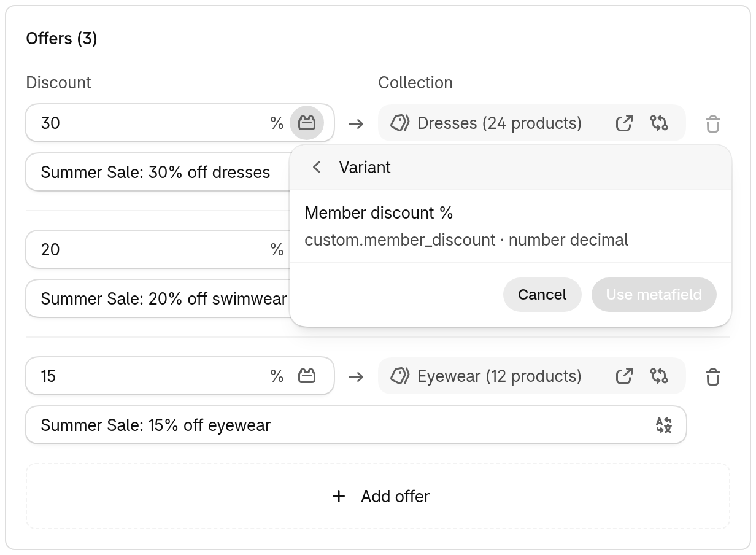
Task: Cancel the metafield selection
Action: pos(542,295)
